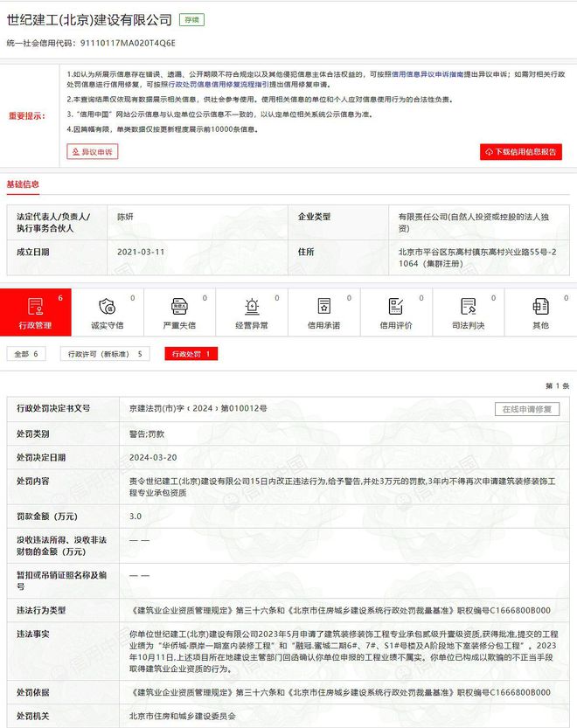This screenshot has width=577, height=728.
Task: Select credit code 91110117MA020T4Q6E text
Action: (x=128, y=43)
